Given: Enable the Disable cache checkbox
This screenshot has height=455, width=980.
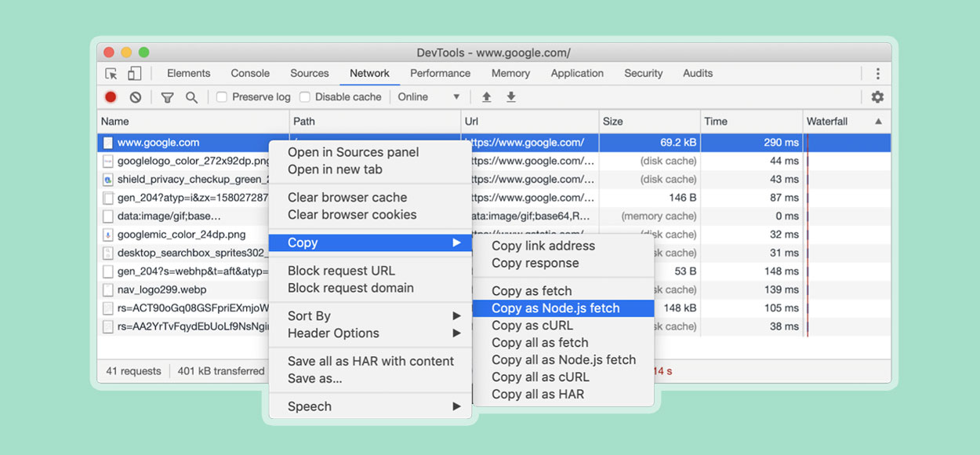Looking at the screenshot, I should pyautogui.click(x=305, y=97).
